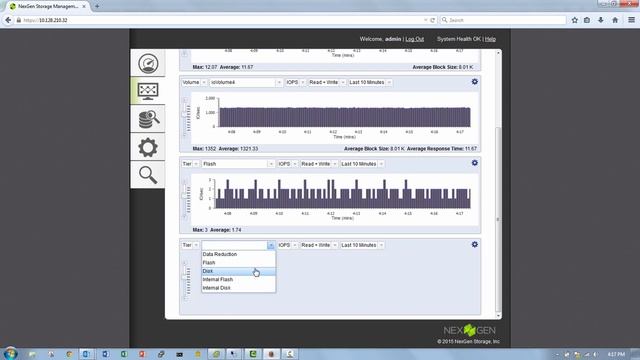Bookmark this page with the star icon
Screen dimensions: 640x360
[575, 20]
